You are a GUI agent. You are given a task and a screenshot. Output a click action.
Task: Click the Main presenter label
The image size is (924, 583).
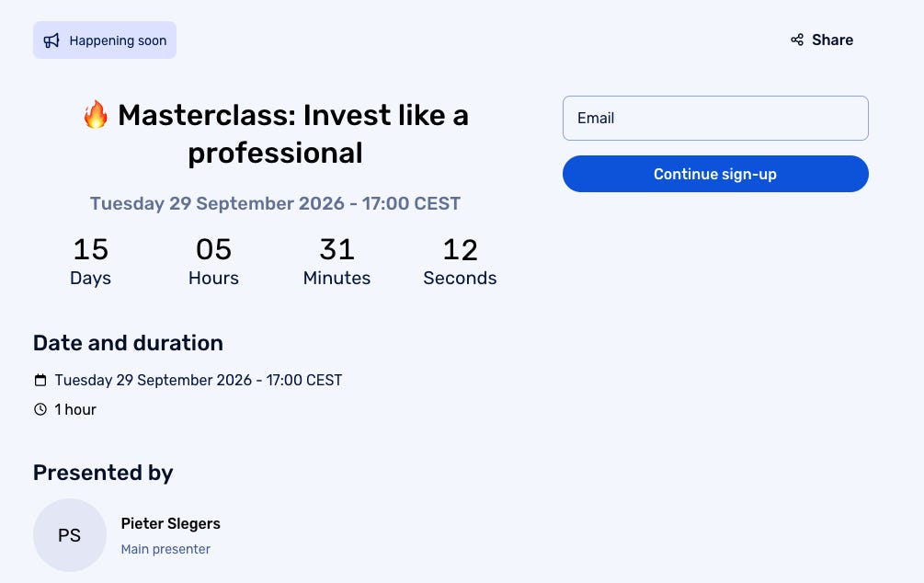click(x=165, y=549)
